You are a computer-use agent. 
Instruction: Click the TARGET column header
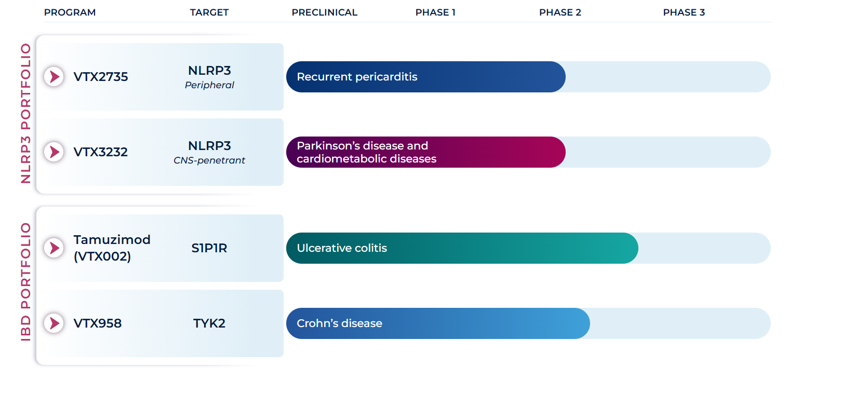(209, 12)
